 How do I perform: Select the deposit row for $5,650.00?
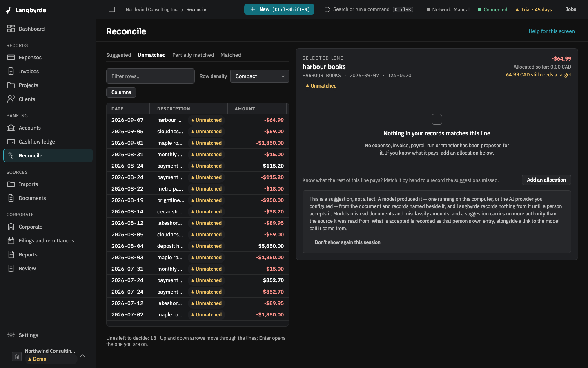click(198, 246)
